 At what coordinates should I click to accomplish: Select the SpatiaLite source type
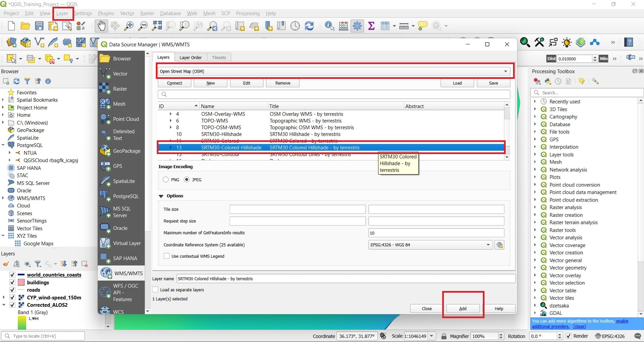point(121,181)
